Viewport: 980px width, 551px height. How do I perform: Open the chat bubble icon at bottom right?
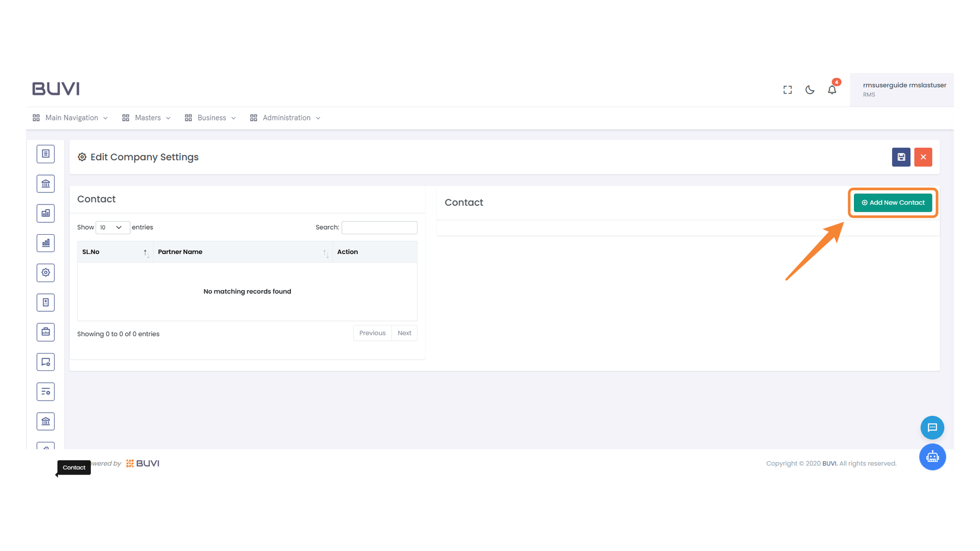[x=933, y=428]
